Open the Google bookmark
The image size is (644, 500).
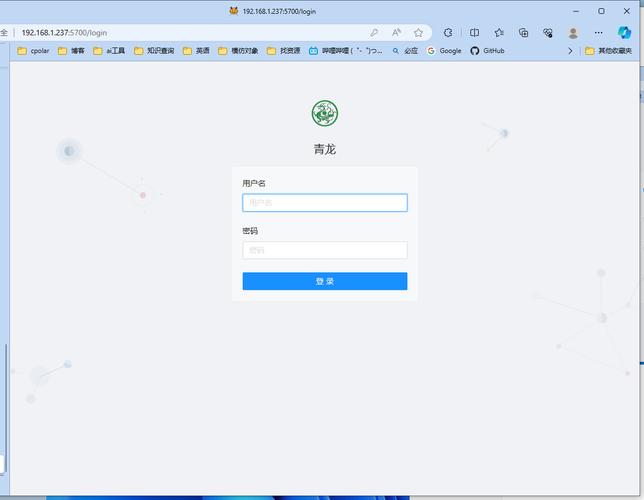coord(444,51)
